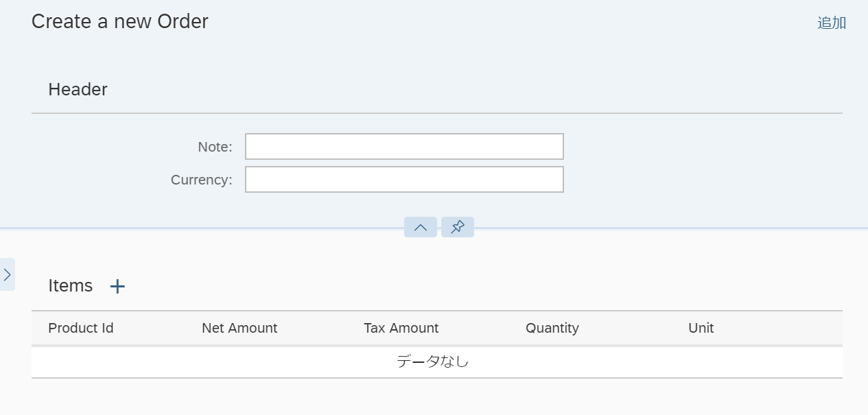Screen dimensions: 868x415
Task: Click the Items section title
Action: [71, 286]
